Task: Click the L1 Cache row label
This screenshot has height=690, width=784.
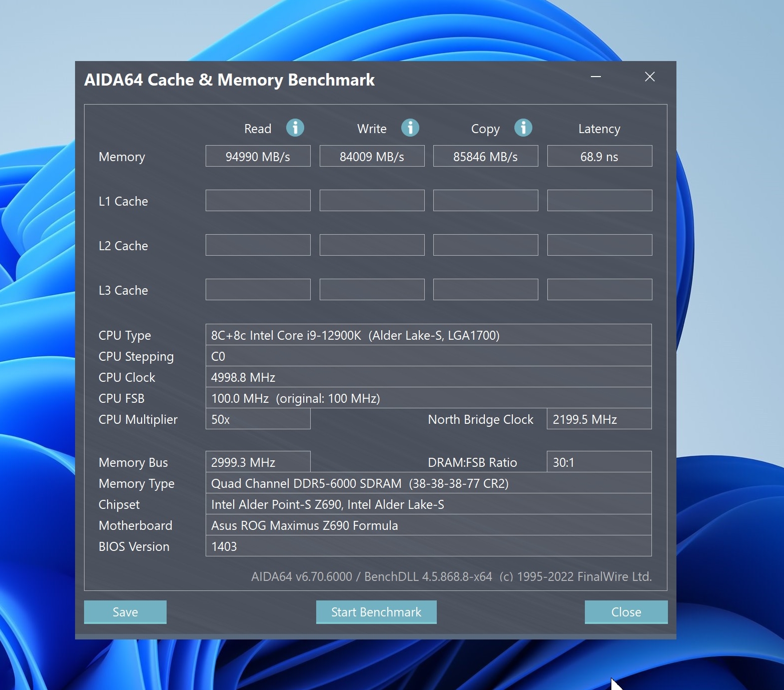Action: click(x=123, y=201)
